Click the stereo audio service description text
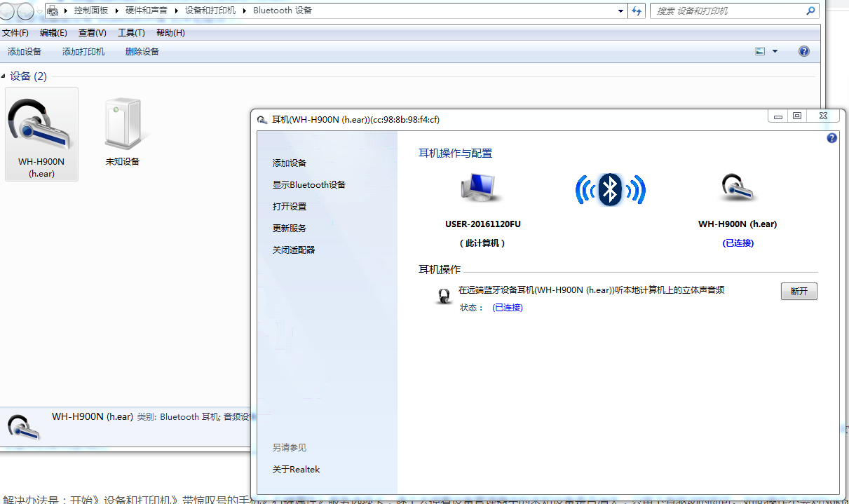This screenshot has width=849, height=504. coord(591,290)
